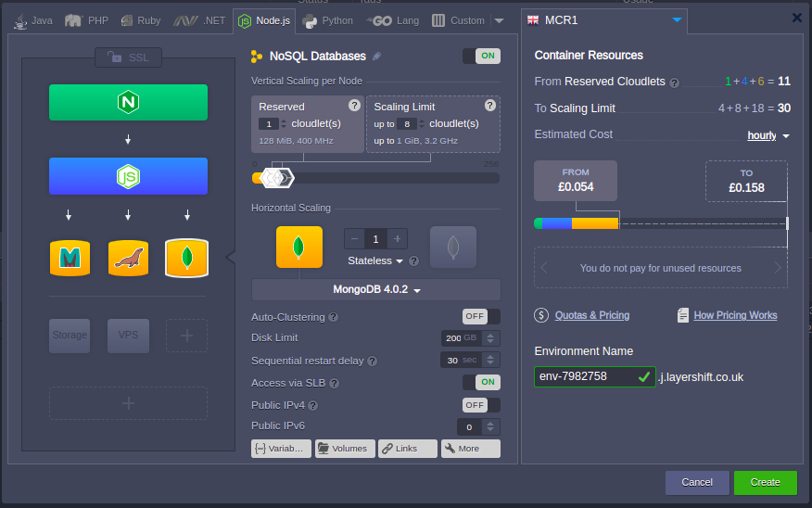Click the Environment Name input field
This screenshot has width=812, height=508.
[x=595, y=376]
